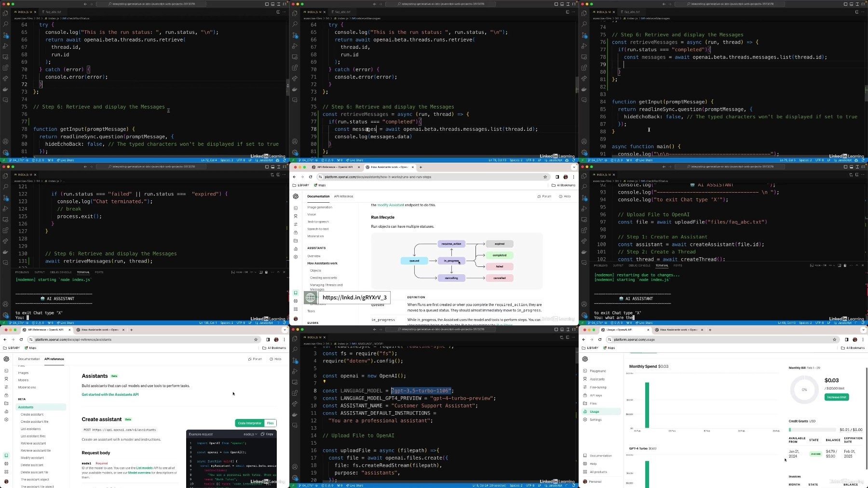
Task: Expand the AI Bookmarks folder in the API reference window
Action: point(274,348)
